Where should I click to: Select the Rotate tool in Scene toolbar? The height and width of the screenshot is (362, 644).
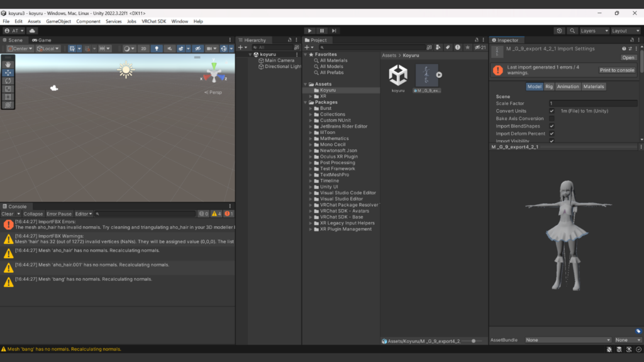(x=8, y=81)
